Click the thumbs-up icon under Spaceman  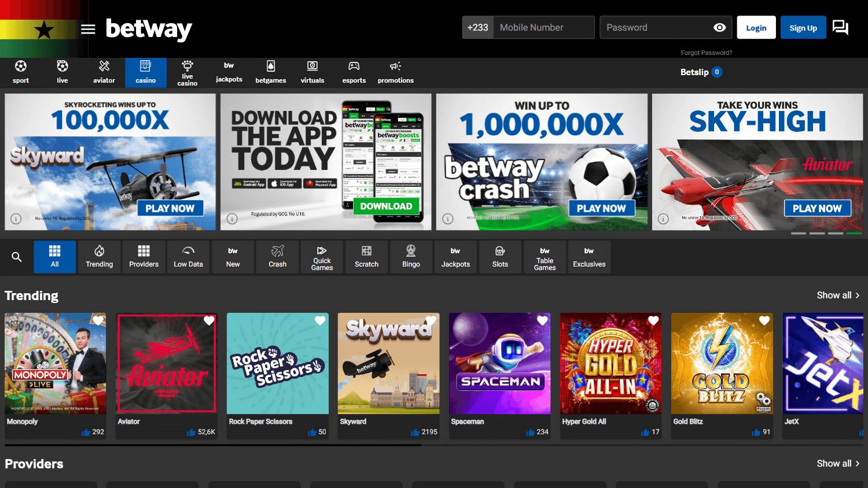530,432
